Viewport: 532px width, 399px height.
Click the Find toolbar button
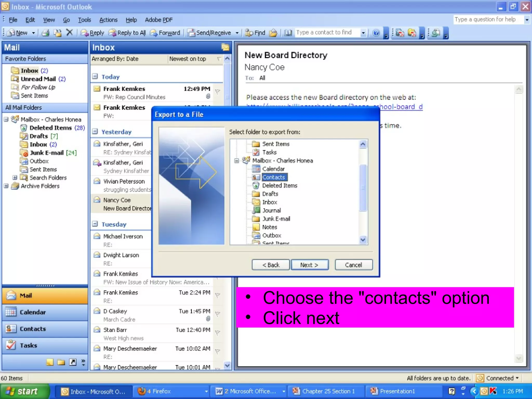tap(255, 33)
